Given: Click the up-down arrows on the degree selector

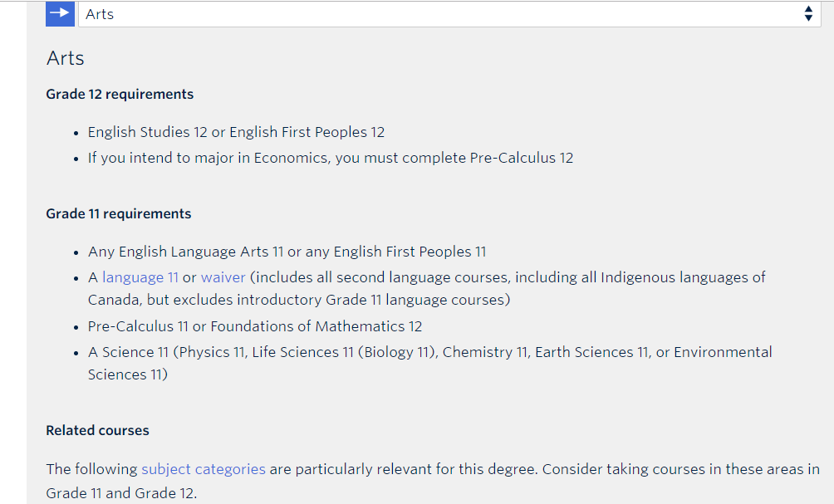Looking at the screenshot, I should click(x=808, y=14).
